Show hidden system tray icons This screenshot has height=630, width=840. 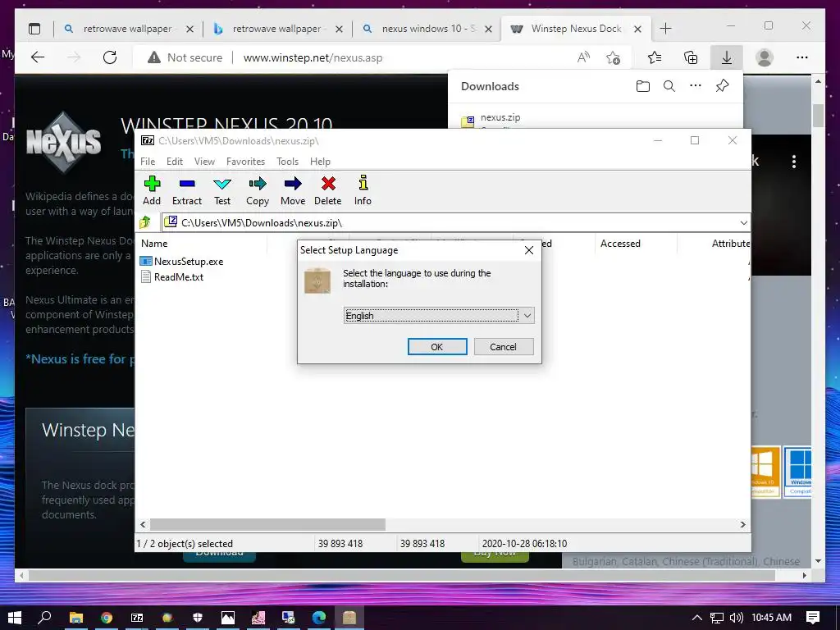tap(697, 617)
